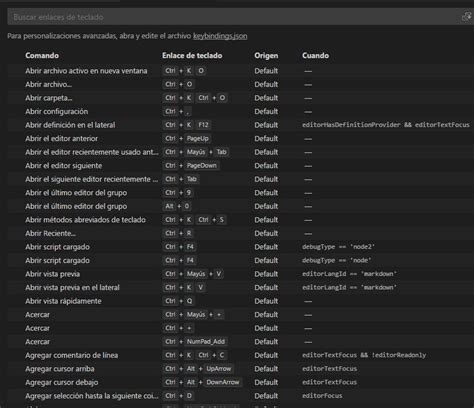Viewport: 474px width, 408px height.
Task: Click the debugType == 'node' condition
Action: 337,260
